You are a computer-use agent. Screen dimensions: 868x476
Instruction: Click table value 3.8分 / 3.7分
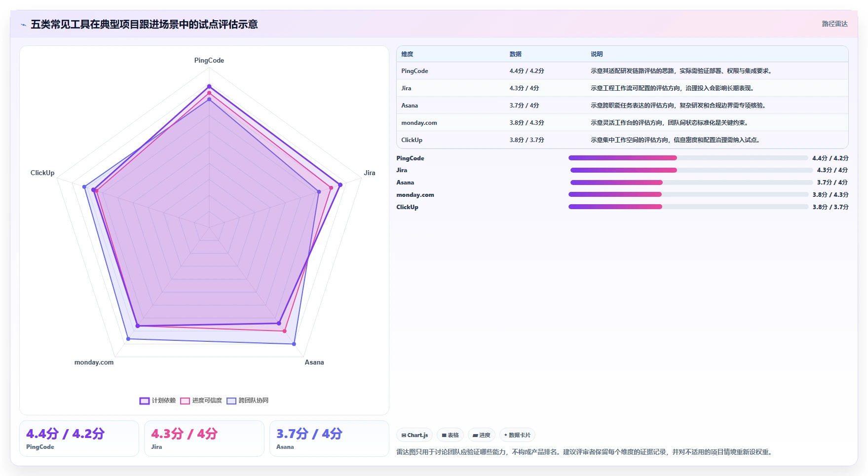coord(527,140)
